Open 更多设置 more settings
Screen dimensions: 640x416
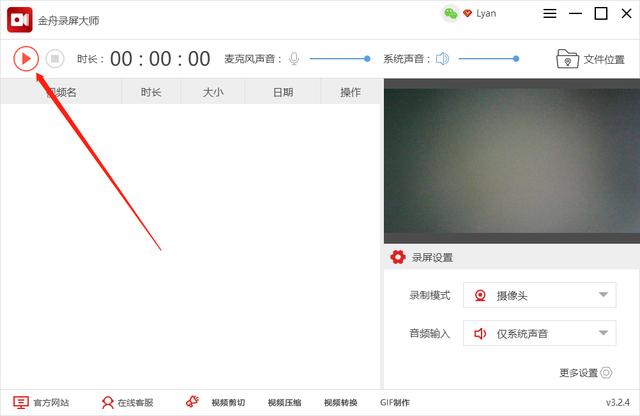pyautogui.click(x=585, y=373)
